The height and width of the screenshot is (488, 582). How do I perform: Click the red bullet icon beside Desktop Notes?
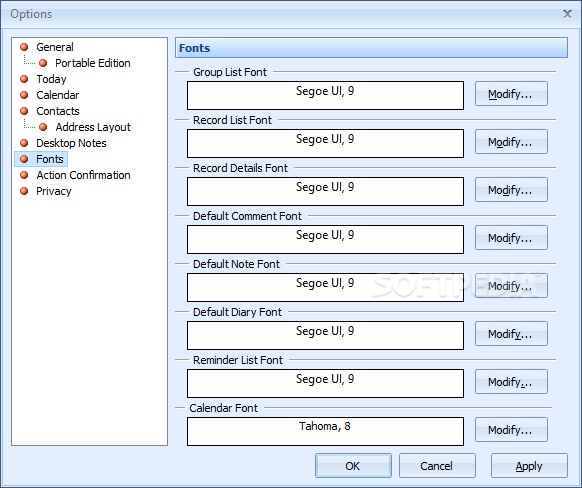coord(24,143)
